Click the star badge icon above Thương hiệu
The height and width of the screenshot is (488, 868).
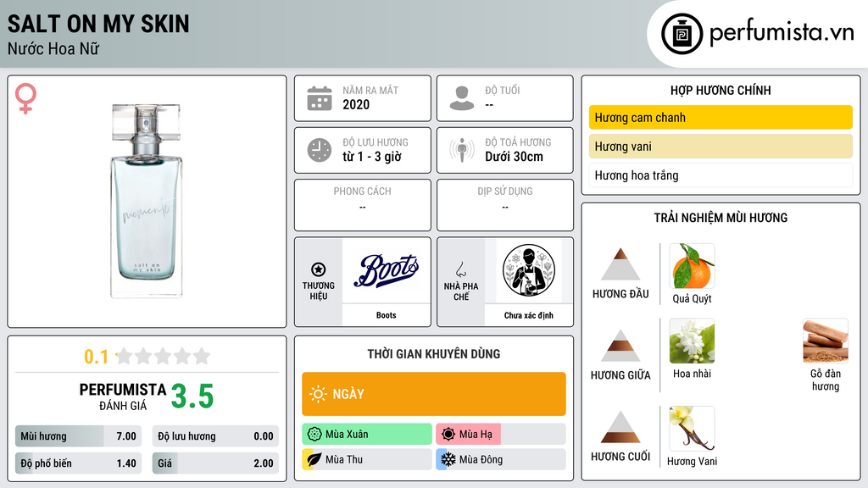pos(319,269)
